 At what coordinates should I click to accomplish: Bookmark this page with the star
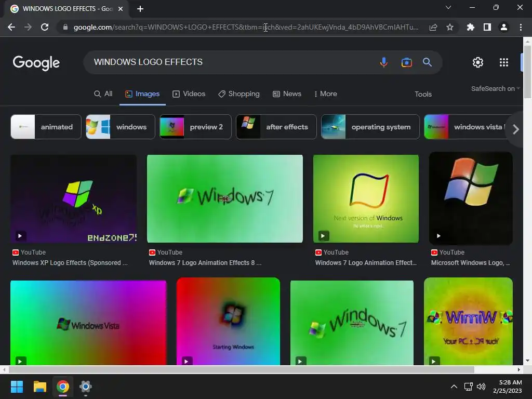click(450, 27)
